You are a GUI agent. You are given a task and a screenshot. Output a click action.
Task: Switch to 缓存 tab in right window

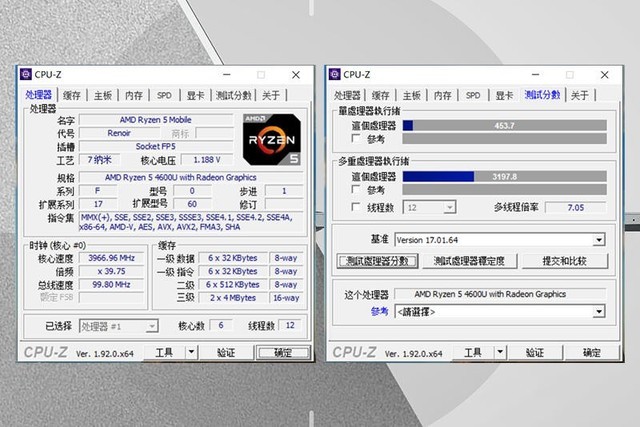[x=380, y=96]
